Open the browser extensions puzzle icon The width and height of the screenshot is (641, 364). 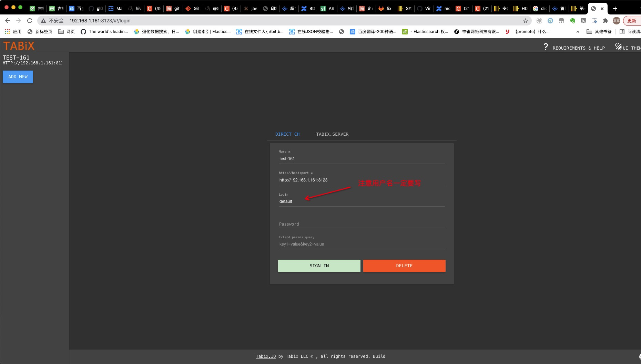[x=606, y=21]
